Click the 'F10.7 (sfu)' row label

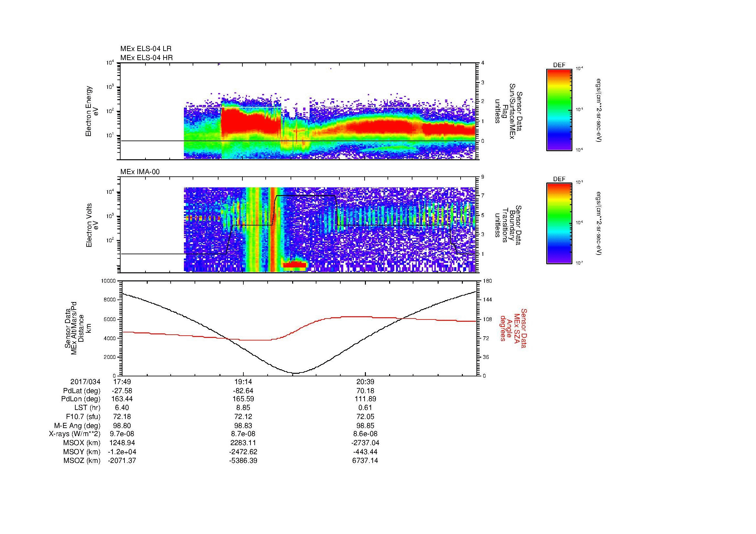pyautogui.click(x=83, y=417)
